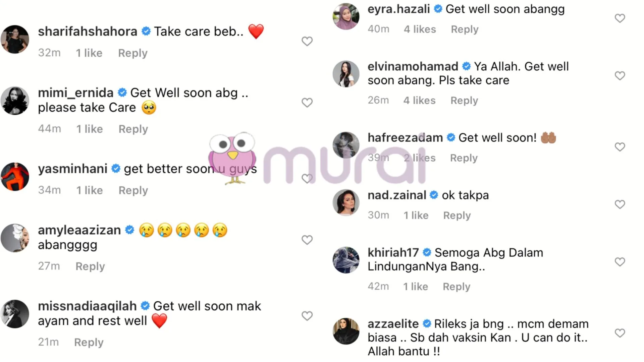Screen dimensions: 644x362
Task: Like sharifahshahora's comment with heart icon
Action: (307, 41)
